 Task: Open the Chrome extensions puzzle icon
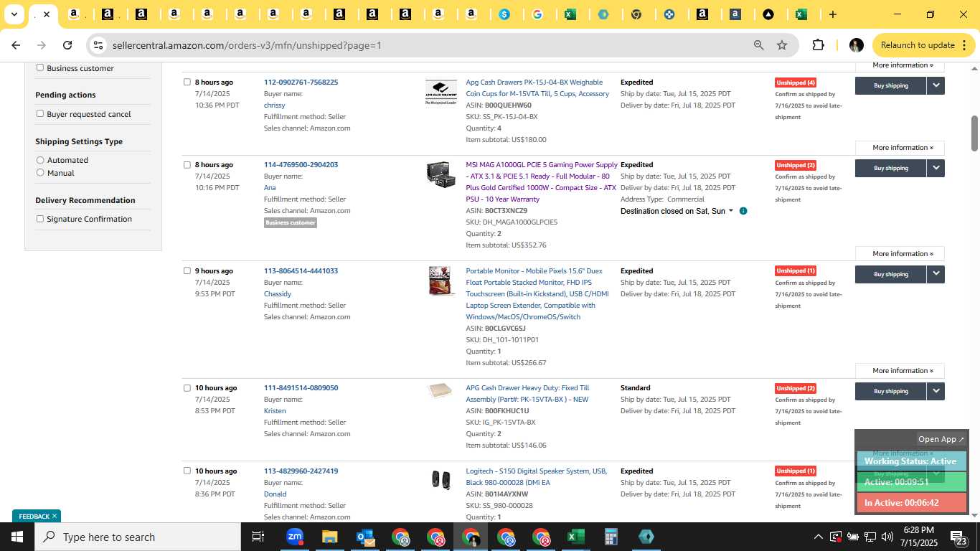coord(818,45)
